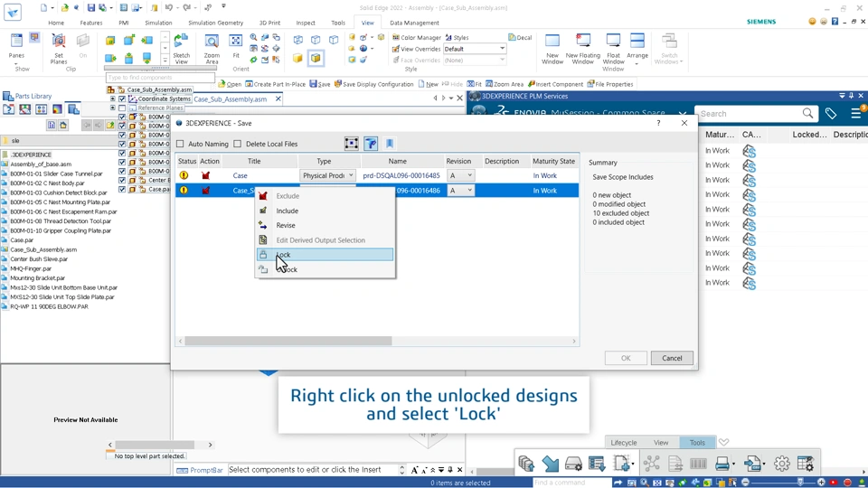Click Create Part In-Place in the toolbar
The width and height of the screenshot is (868, 488).
coord(275,84)
